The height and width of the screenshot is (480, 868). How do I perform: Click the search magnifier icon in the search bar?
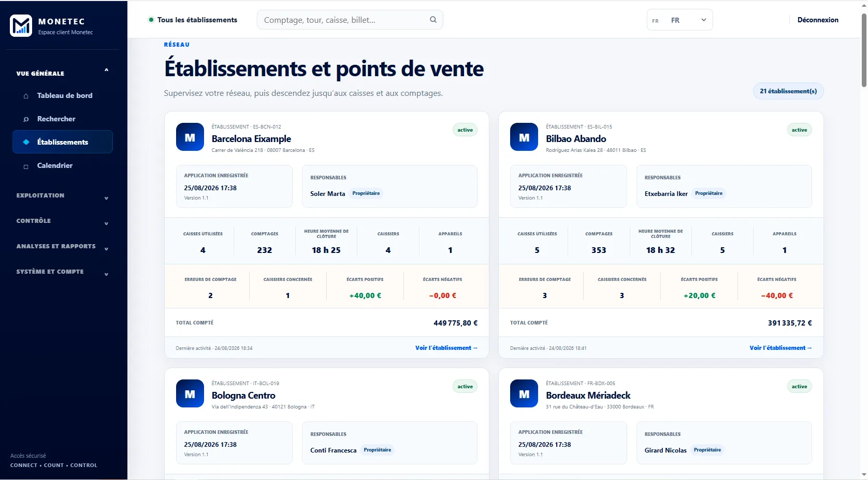433,20
